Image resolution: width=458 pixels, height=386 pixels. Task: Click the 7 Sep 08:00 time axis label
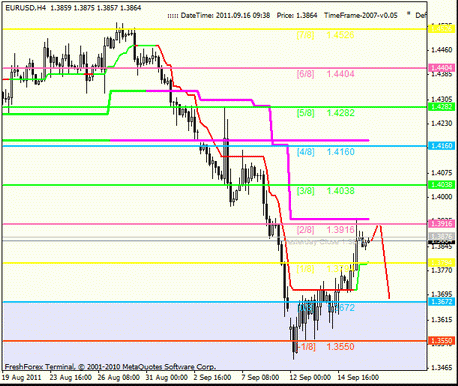[x=260, y=378]
